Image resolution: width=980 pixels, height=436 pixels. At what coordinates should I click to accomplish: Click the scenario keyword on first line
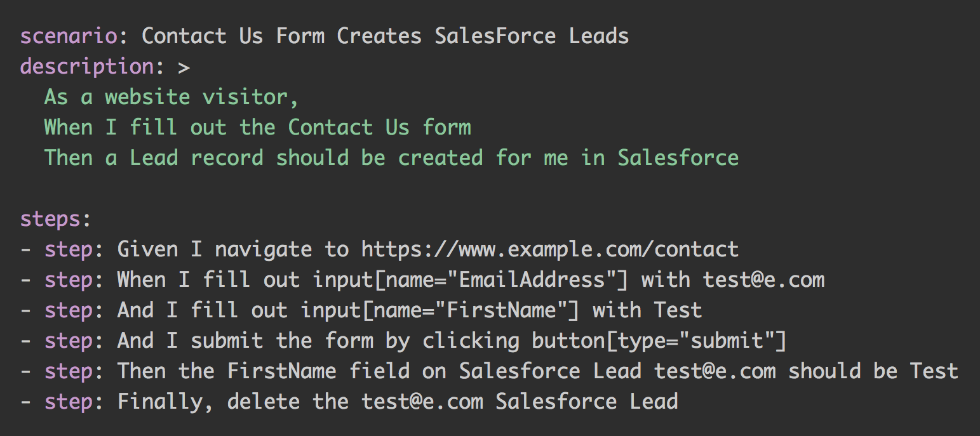coord(69,36)
